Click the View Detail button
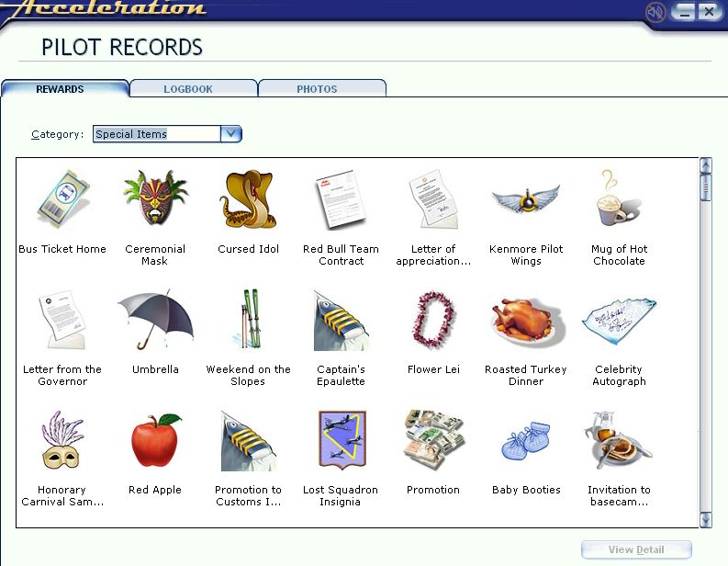This screenshot has width=728, height=566. [x=636, y=549]
